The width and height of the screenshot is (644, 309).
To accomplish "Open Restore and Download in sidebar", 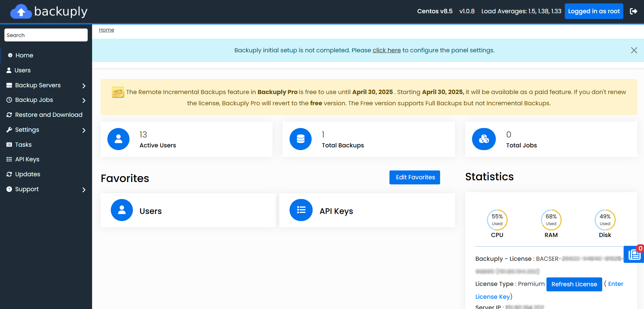I will [49, 115].
